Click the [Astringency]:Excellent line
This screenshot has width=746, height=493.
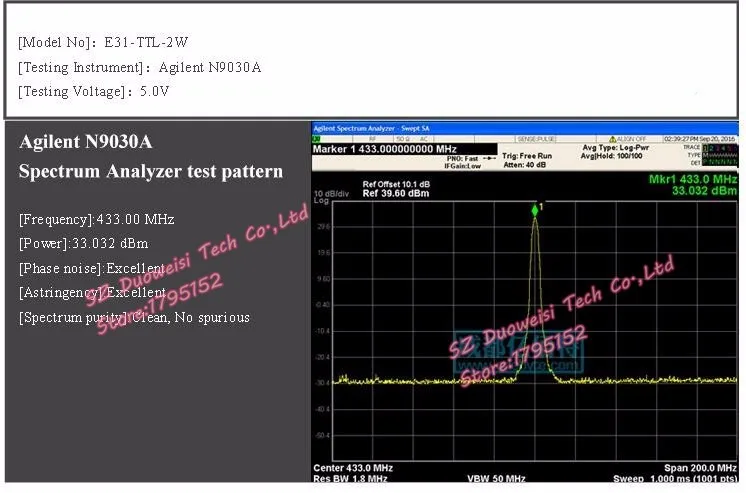[92, 292]
